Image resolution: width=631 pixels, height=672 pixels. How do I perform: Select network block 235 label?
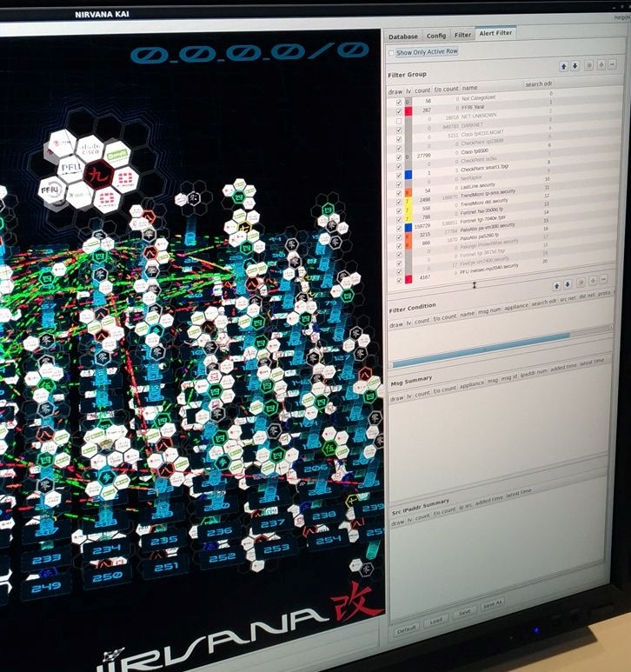163,541
